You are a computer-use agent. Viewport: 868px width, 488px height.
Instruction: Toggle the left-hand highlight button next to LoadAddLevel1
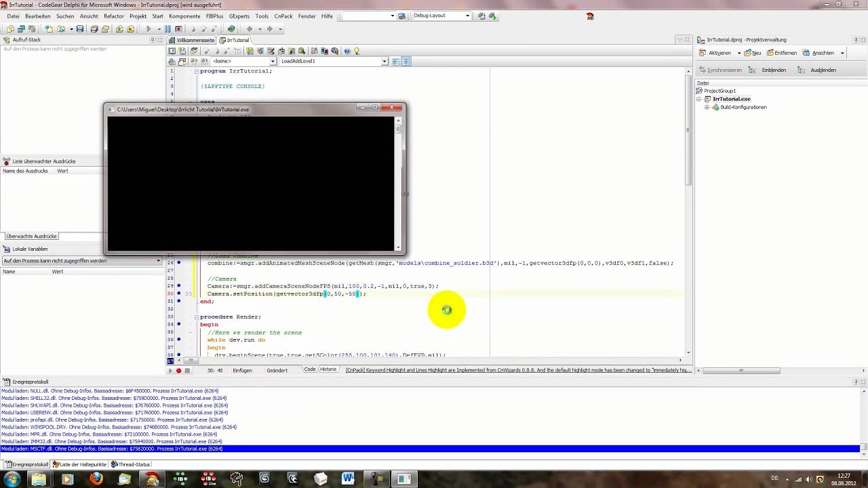click(396, 61)
